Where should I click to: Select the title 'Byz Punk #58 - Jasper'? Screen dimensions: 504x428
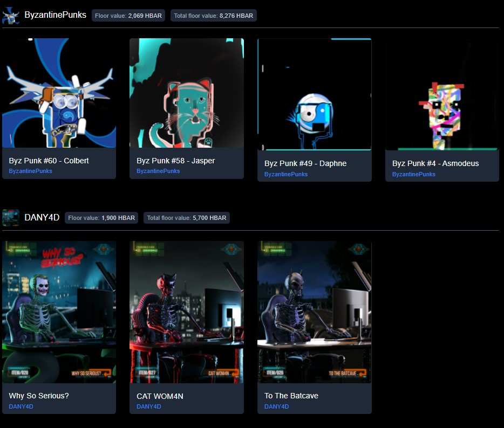[x=175, y=161]
